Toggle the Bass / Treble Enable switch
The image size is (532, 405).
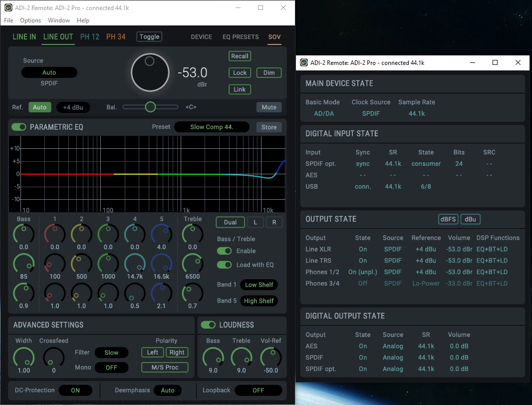[224, 251]
